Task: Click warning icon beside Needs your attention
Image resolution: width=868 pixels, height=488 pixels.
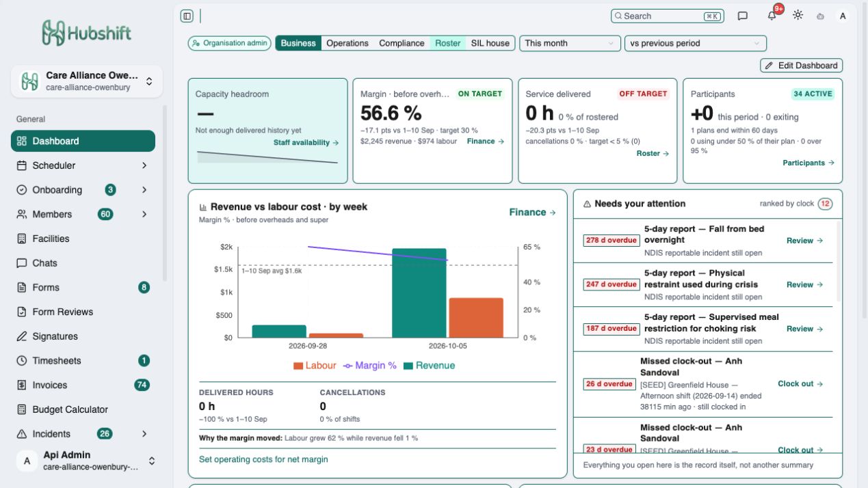Action: pyautogui.click(x=587, y=204)
